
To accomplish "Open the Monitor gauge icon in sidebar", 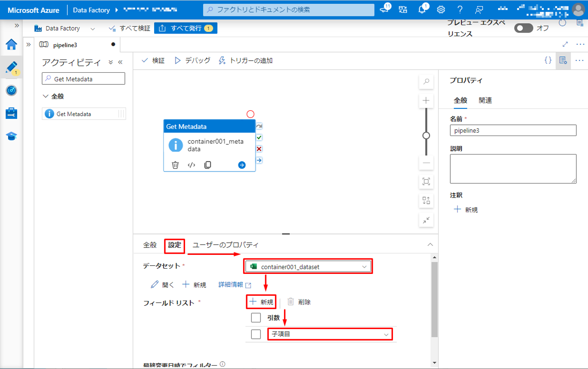I will tap(11, 90).
